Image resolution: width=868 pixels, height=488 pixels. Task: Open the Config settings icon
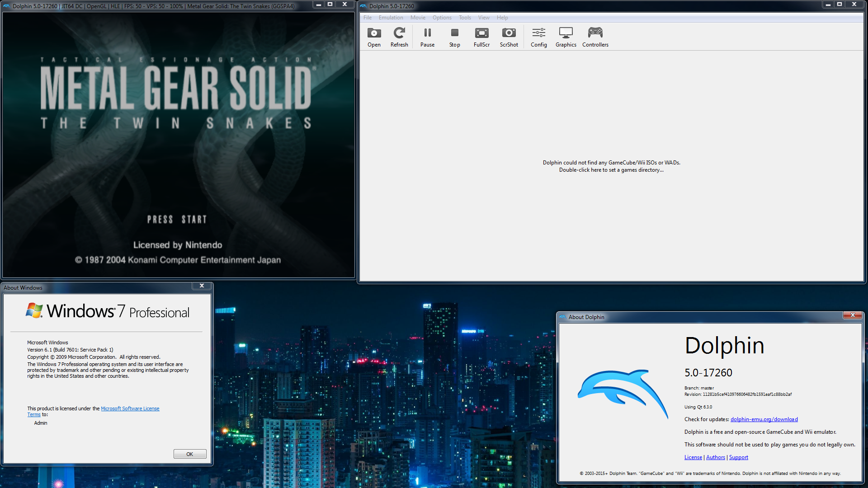pyautogui.click(x=538, y=37)
